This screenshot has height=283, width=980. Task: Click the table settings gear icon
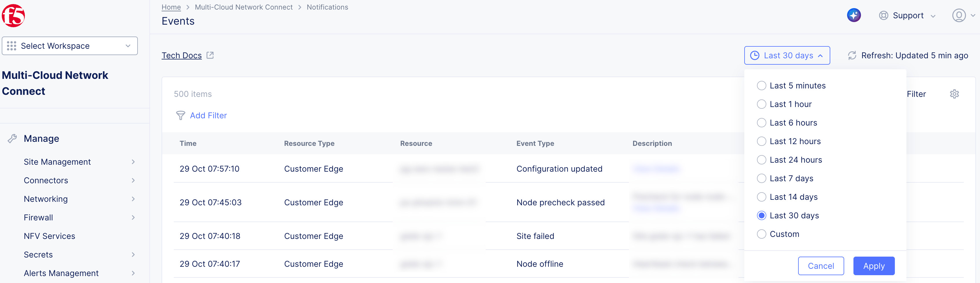[x=954, y=94]
